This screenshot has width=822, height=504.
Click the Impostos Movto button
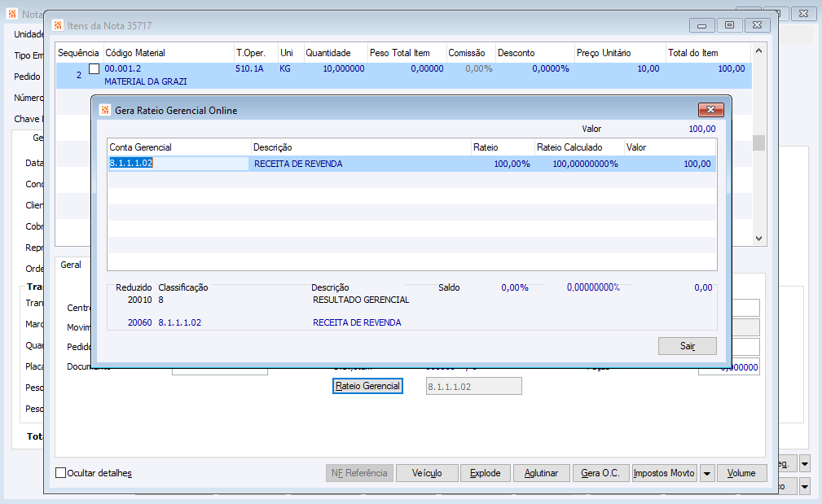[x=664, y=473]
